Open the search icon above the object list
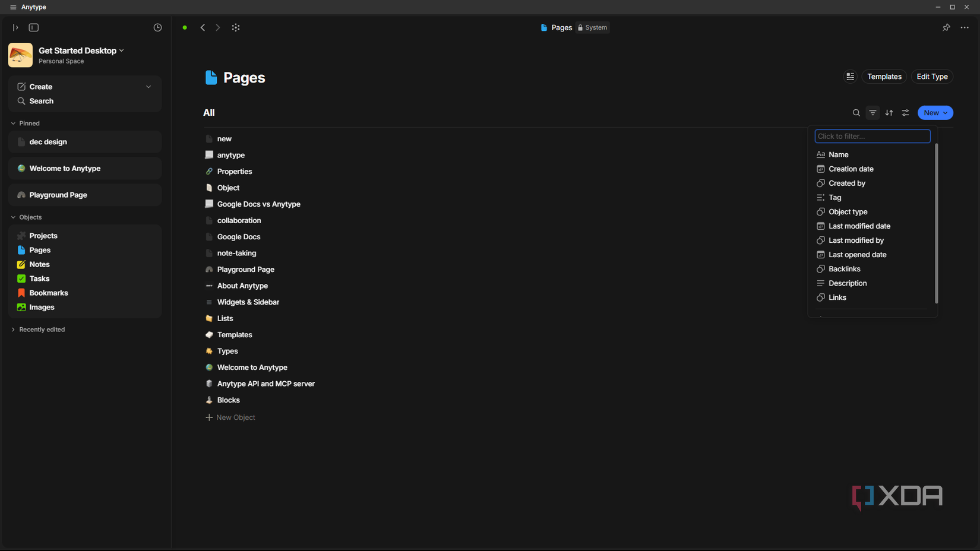The image size is (980, 551). coord(856,112)
